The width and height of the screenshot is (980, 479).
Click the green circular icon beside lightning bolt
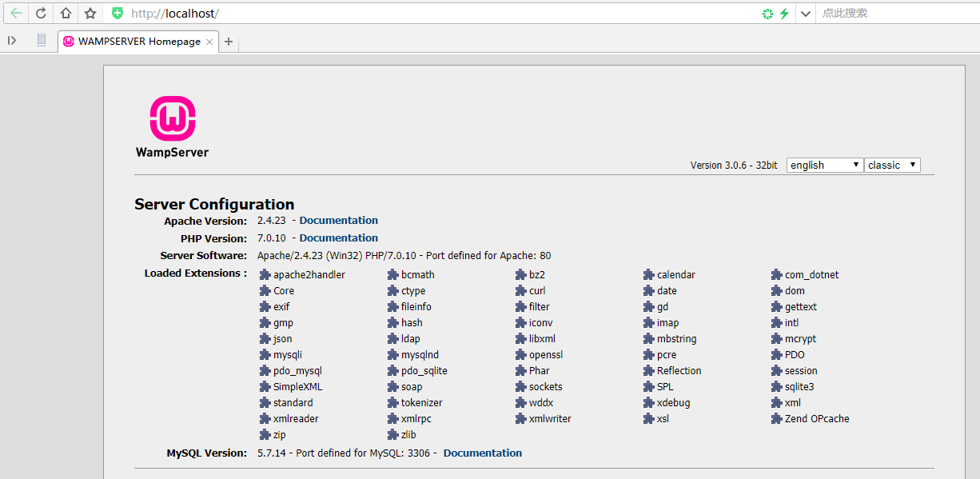tap(767, 14)
